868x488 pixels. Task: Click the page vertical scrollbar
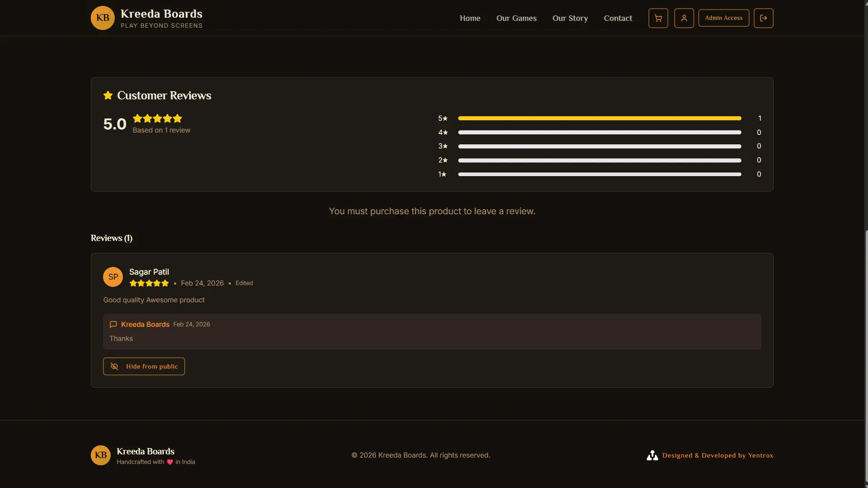866,354
